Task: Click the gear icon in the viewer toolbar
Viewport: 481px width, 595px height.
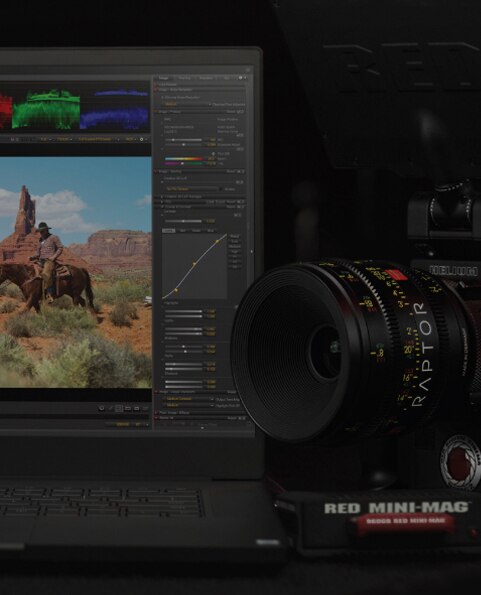Action: pyautogui.click(x=141, y=139)
